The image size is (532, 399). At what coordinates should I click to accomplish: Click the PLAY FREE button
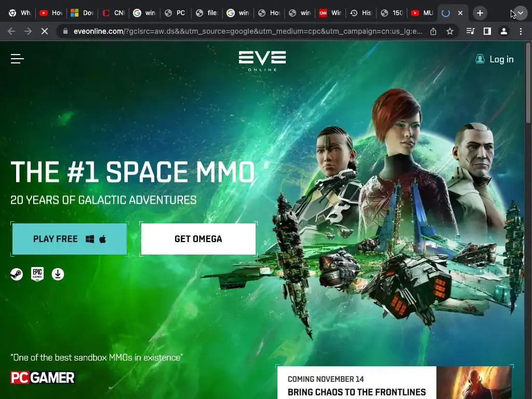point(70,239)
